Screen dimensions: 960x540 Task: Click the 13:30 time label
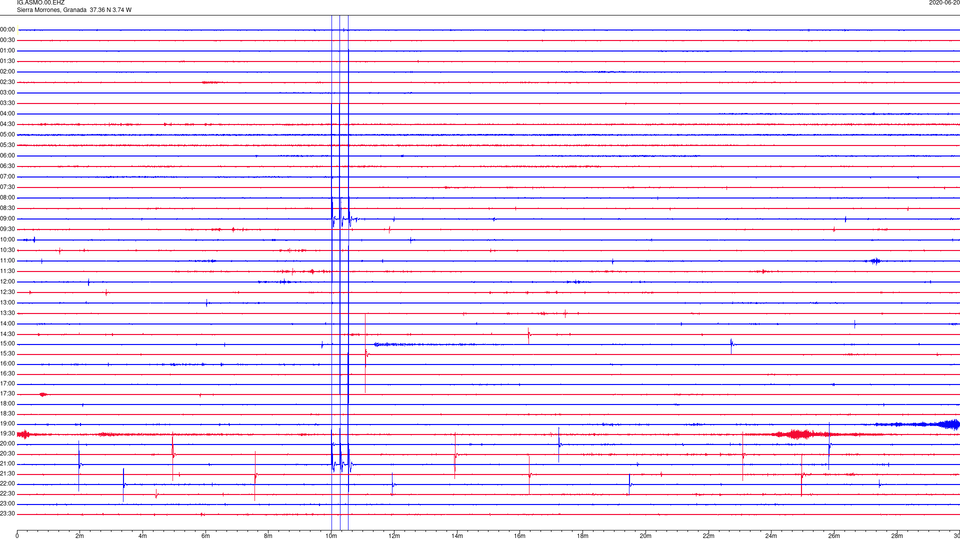(8, 313)
